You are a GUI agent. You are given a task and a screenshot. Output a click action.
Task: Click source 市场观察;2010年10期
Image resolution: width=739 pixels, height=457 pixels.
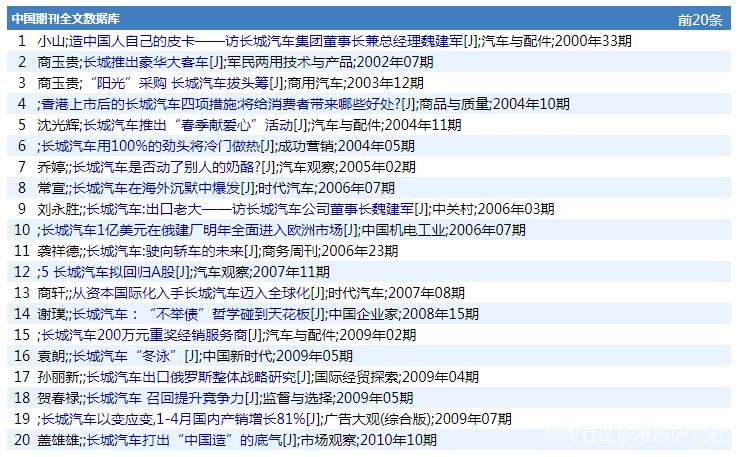(x=369, y=440)
